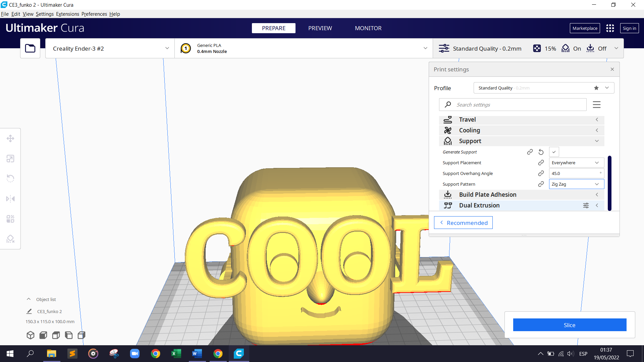Uncheck the Generate Support checkbox

[554, 152]
